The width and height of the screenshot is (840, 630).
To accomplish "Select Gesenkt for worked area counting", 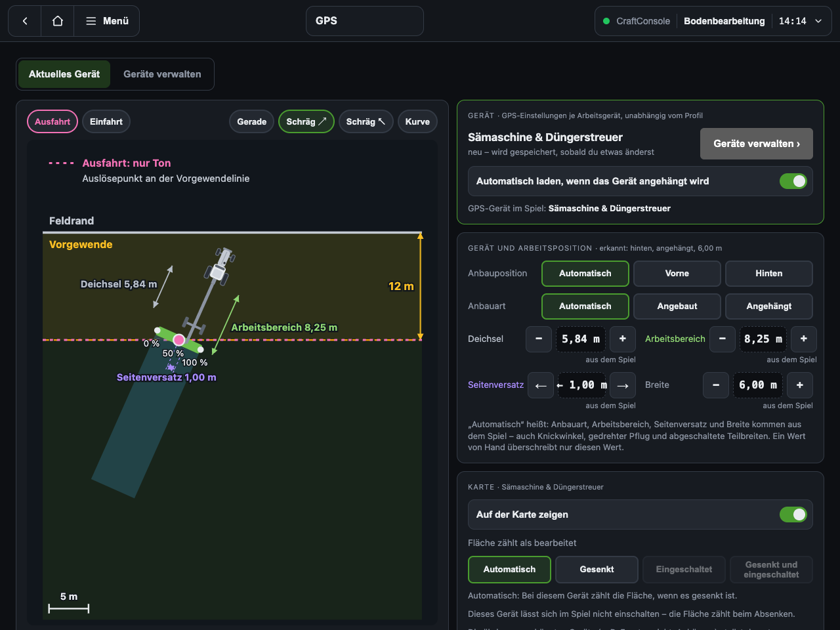I will (597, 570).
